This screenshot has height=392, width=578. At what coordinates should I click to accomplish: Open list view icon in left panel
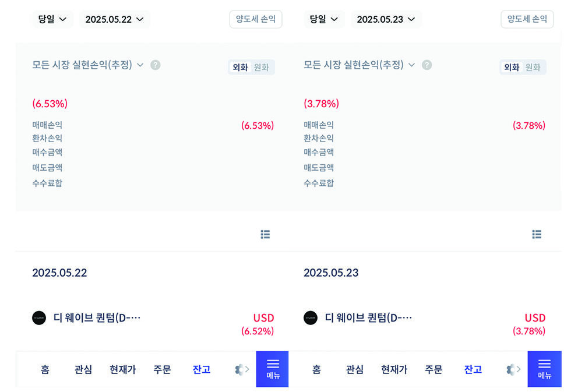[265, 234]
